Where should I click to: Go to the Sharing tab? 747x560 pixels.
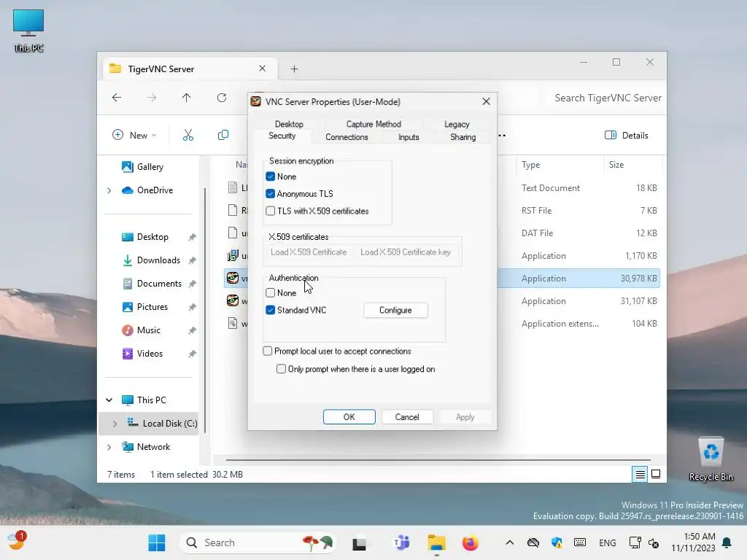pyautogui.click(x=462, y=137)
